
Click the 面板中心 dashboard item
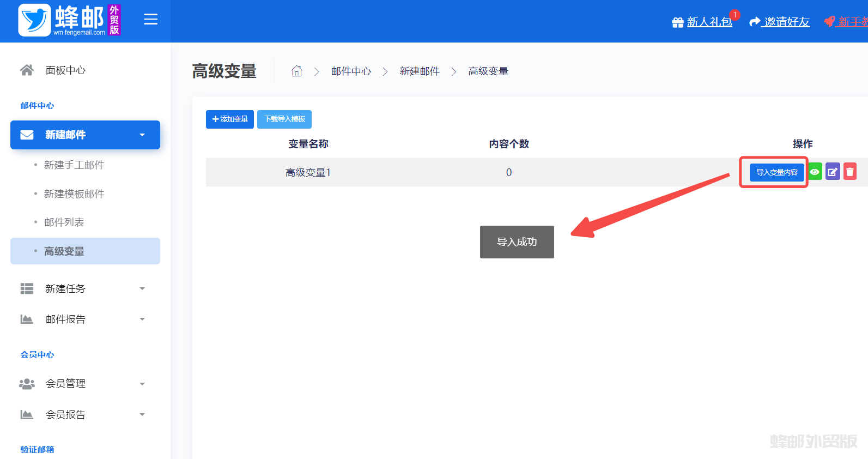coord(65,70)
